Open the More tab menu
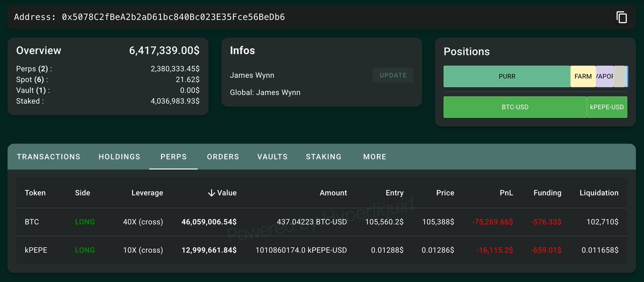644x282 pixels. point(375,157)
